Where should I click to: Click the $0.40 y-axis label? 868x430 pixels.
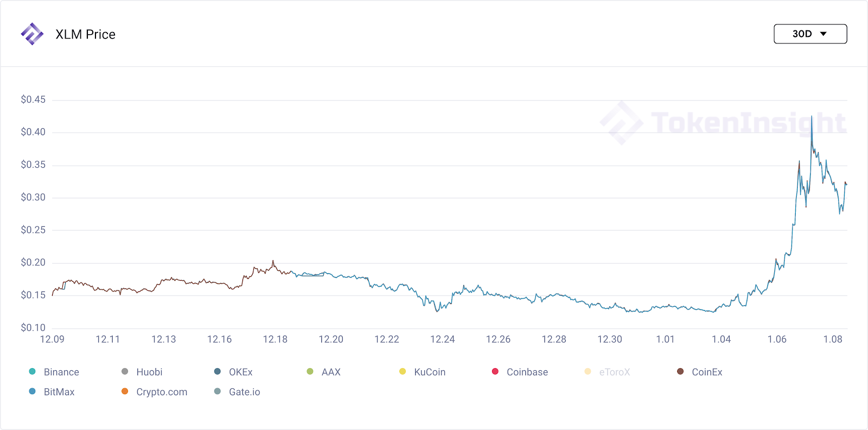click(x=33, y=132)
